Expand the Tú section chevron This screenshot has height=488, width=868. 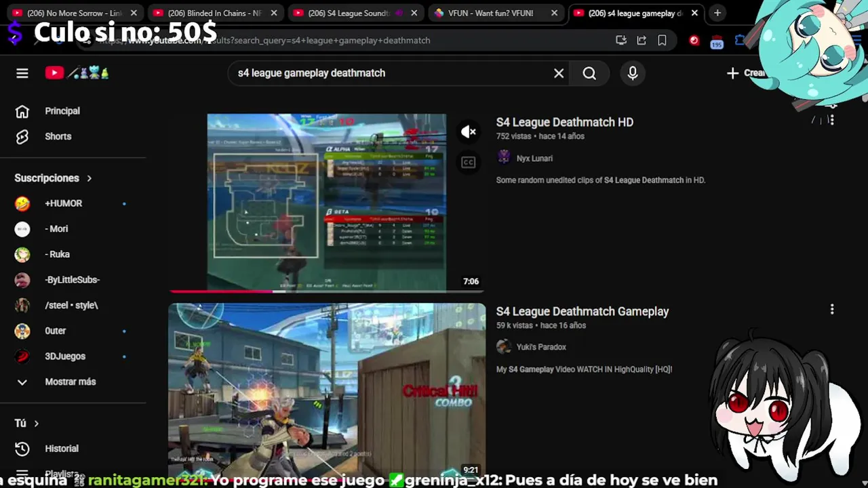[36, 424]
